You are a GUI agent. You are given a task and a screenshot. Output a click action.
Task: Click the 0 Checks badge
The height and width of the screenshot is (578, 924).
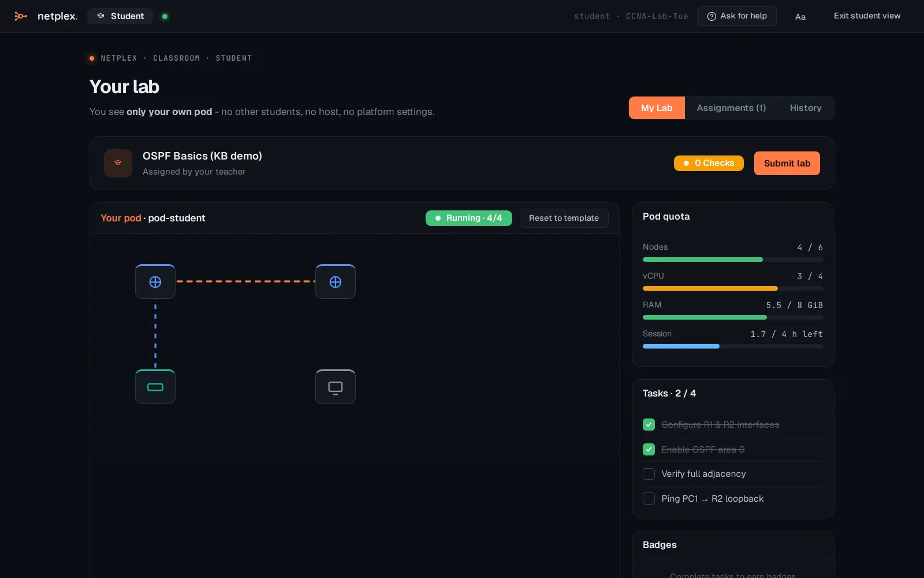[x=709, y=163]
